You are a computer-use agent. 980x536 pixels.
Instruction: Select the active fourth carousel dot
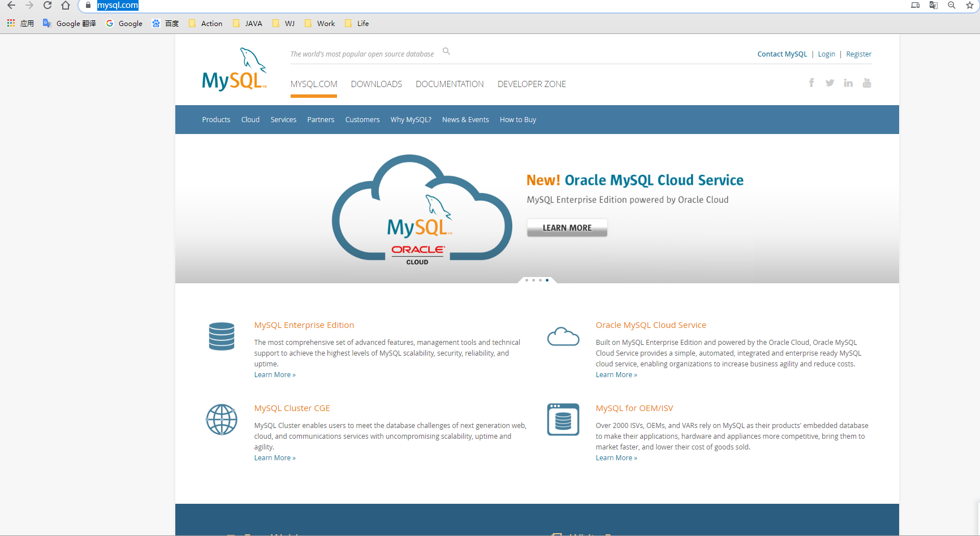coord(547,280)
